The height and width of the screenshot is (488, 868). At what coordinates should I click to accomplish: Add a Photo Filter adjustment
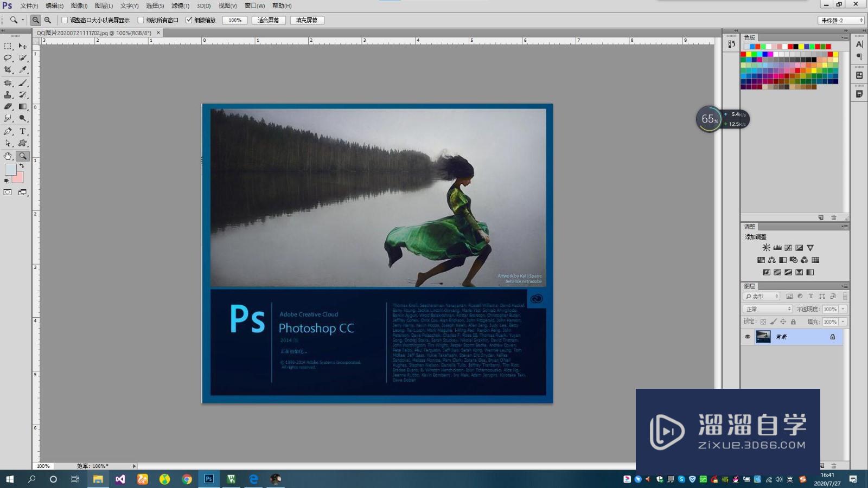click(x=794, y=260)
